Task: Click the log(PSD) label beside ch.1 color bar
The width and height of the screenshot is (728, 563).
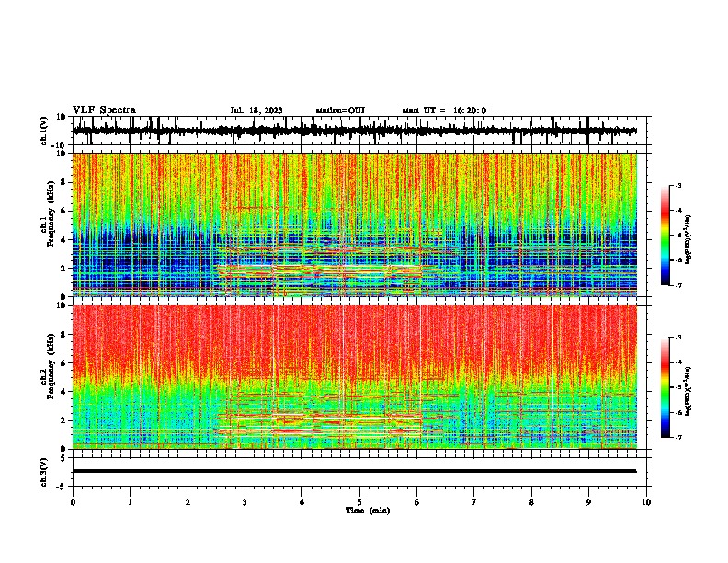Action: click(688, 239)
